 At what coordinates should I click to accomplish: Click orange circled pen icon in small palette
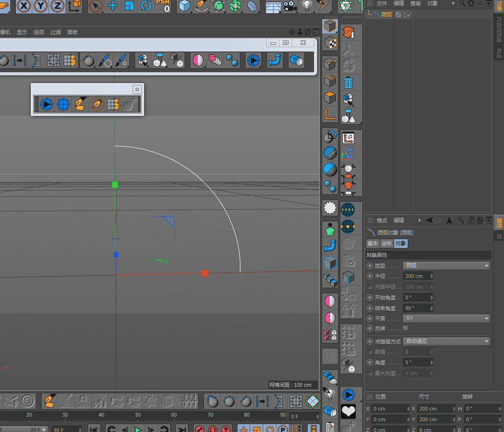[x=96, y=105]
